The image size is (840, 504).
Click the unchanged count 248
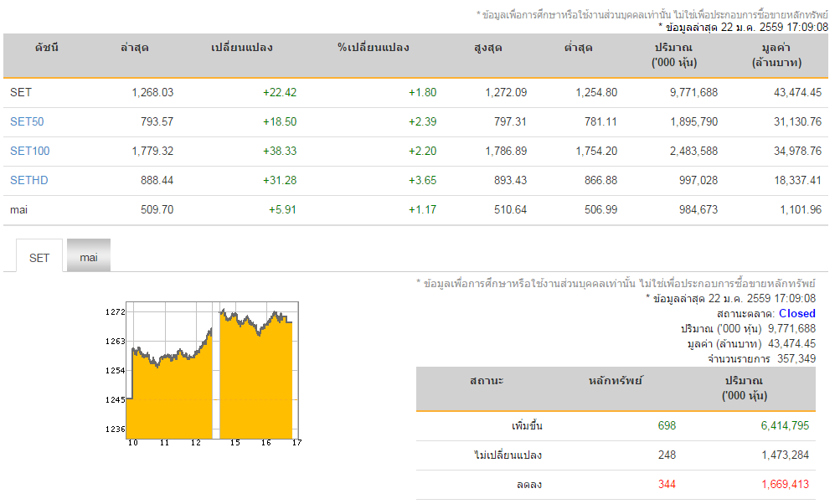point(667,455)
